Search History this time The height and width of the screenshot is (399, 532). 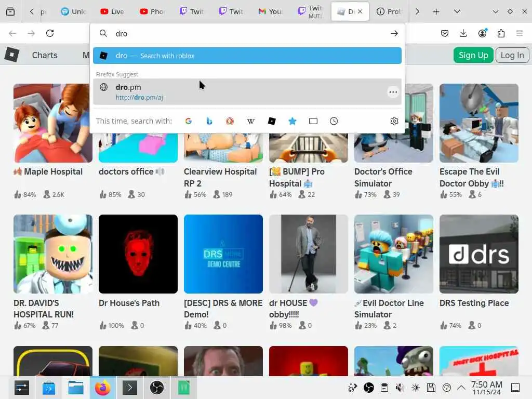point(334,121)
